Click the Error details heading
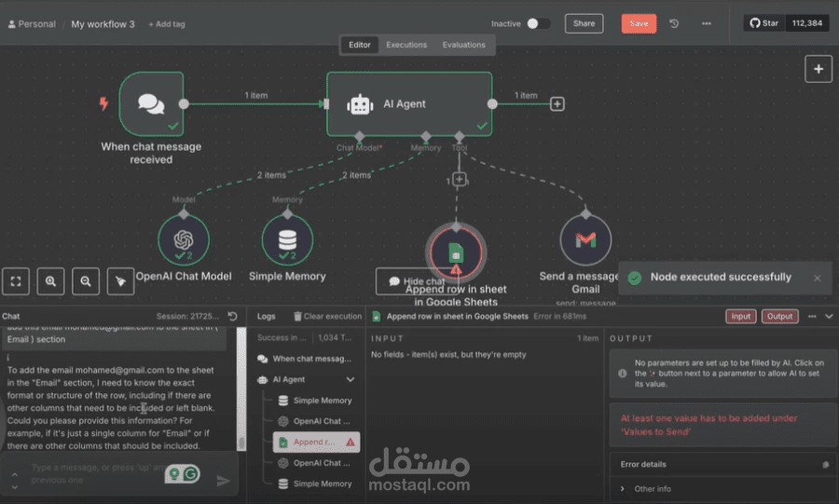Screen dimensions: 839x504 pyautogui.click(x=643, y=464)
